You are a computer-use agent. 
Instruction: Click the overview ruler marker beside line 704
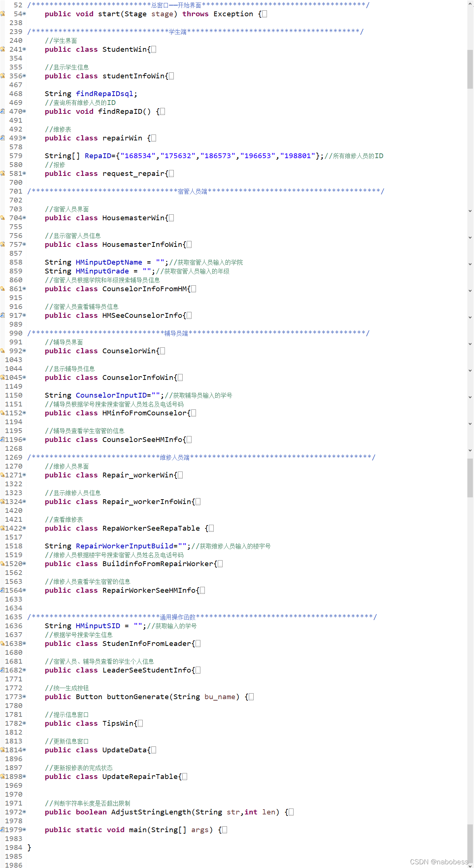click(x=470, y=211)
